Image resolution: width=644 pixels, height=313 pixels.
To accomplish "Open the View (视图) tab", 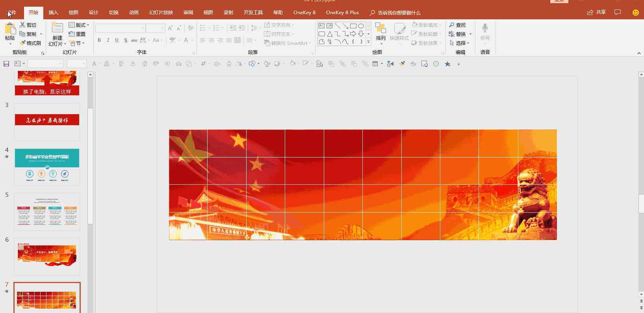I will 208,13.
